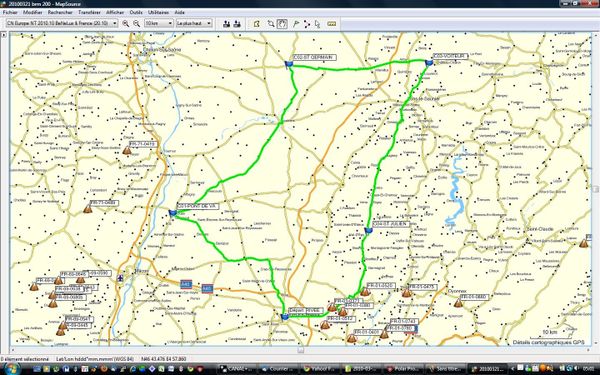Image resolution: width=600 pixels, height=375 pixels.
Task: Click the C01-PONT DE VA waypoint flag
Action: (173, 213)
